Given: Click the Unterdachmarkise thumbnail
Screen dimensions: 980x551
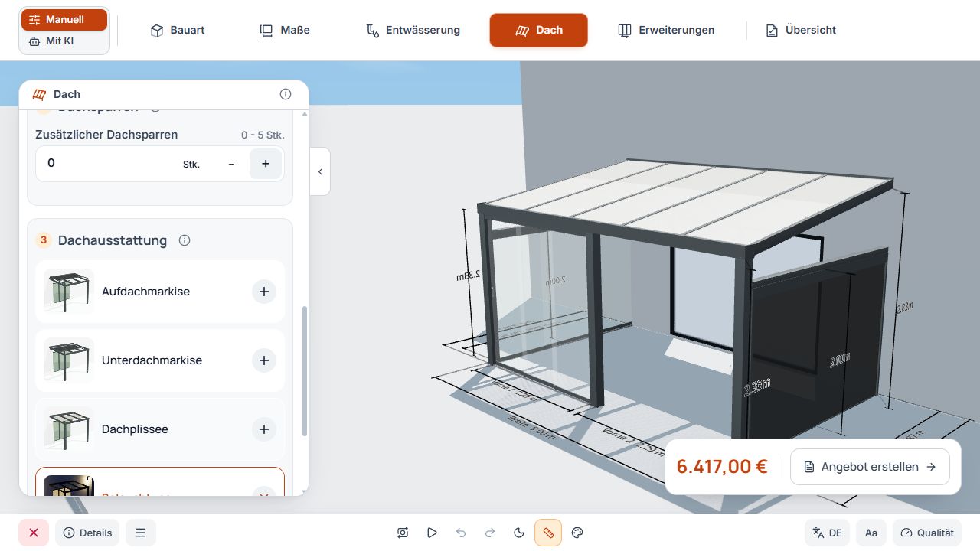Looking at the screenshot, I should click(69, 360).
